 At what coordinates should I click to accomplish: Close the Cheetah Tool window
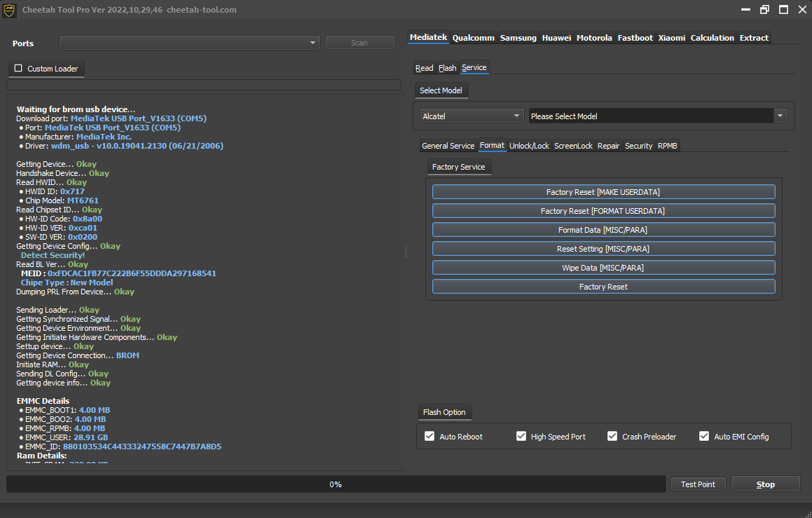tap(802, 10)
